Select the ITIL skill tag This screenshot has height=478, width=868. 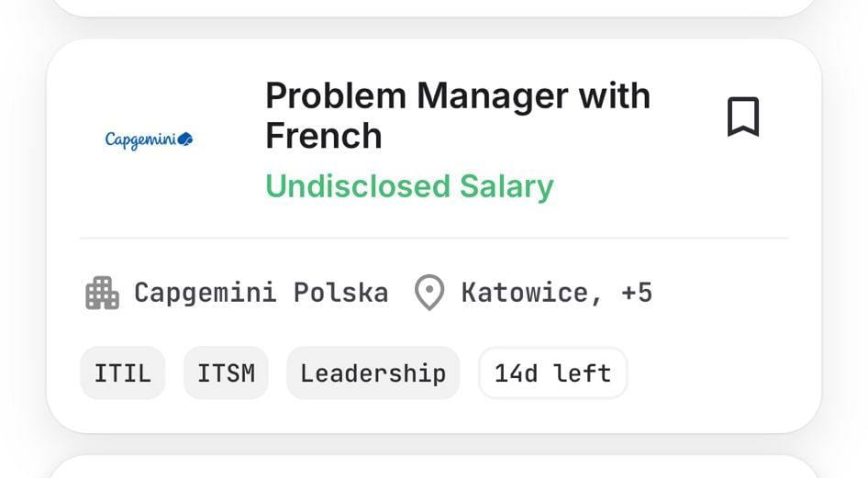click(x=123, y=373)
